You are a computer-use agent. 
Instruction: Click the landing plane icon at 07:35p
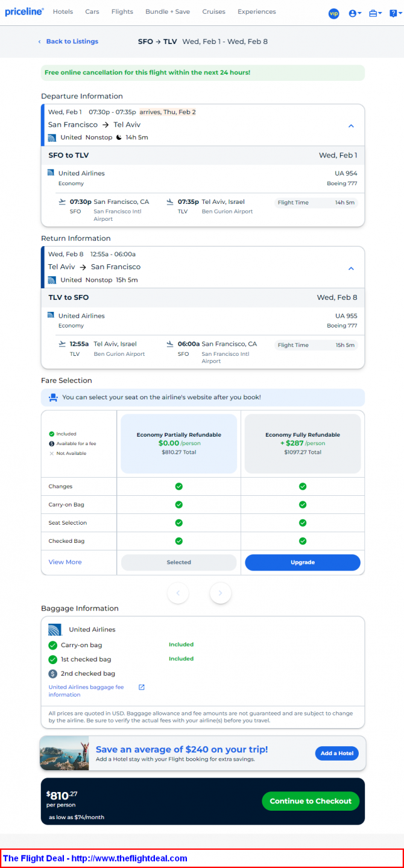170,201
